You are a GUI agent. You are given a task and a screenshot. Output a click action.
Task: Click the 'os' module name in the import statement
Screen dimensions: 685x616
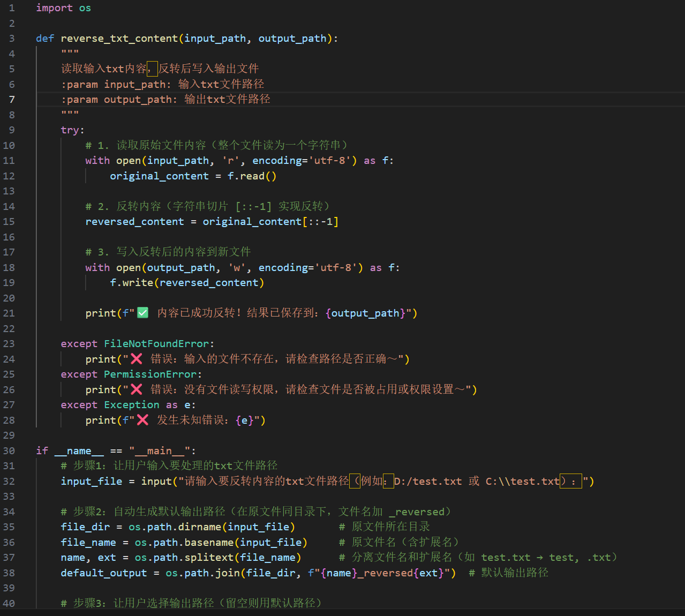click(85, 8)
